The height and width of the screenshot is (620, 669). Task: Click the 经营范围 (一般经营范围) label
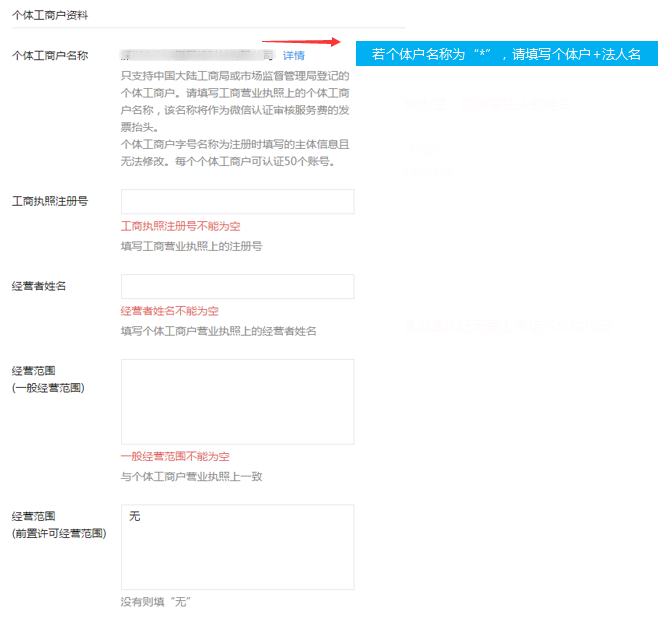(x=47, y=379)
